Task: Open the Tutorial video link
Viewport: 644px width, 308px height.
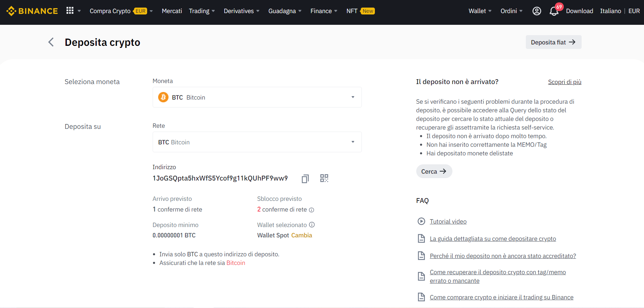Action: [x=448, y=222]
